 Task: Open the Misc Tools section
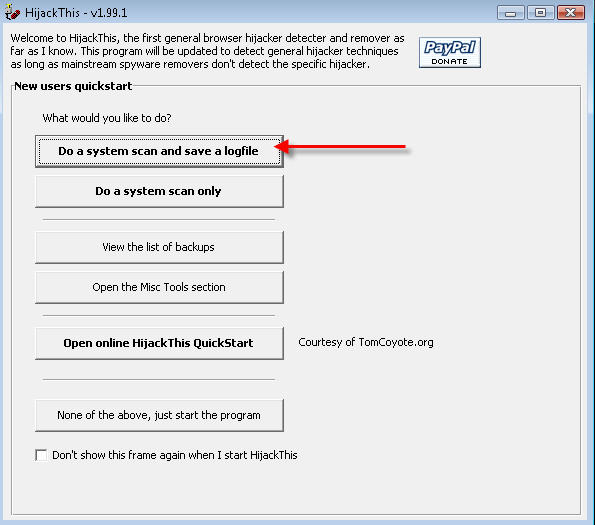pyautogui.click(x=159, y=287)
